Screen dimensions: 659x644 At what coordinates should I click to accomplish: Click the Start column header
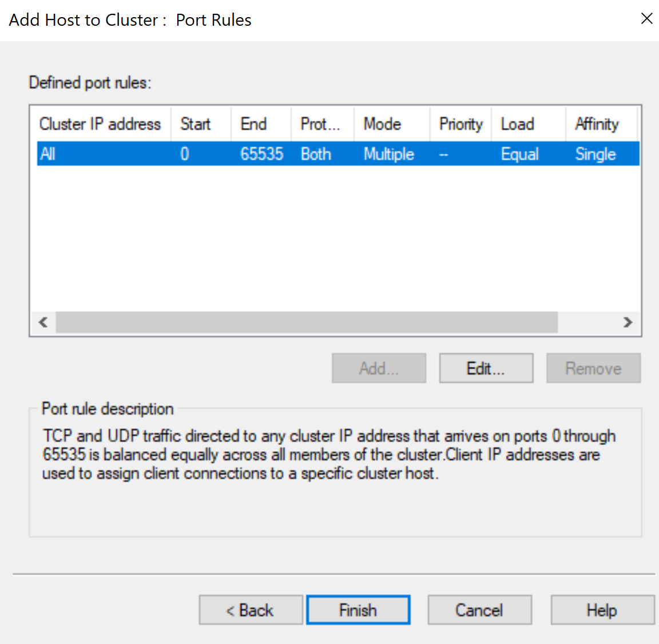201,124
